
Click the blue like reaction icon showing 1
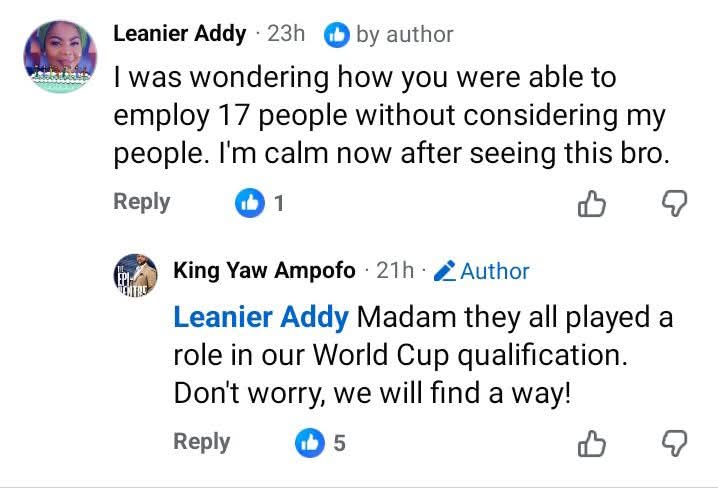pyautogui.click(x=248, y=204)
